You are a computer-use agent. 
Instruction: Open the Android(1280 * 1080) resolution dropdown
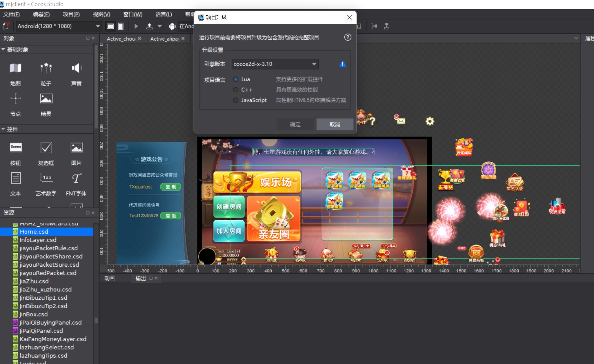tap(58, 26)
